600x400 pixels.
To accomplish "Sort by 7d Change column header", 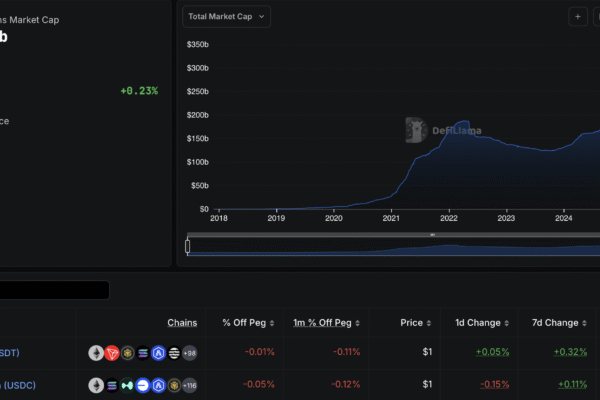I will (555, 323).
